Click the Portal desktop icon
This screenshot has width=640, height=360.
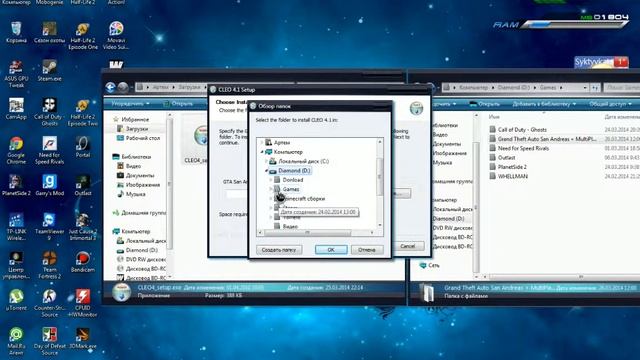(x=83, y=147)
